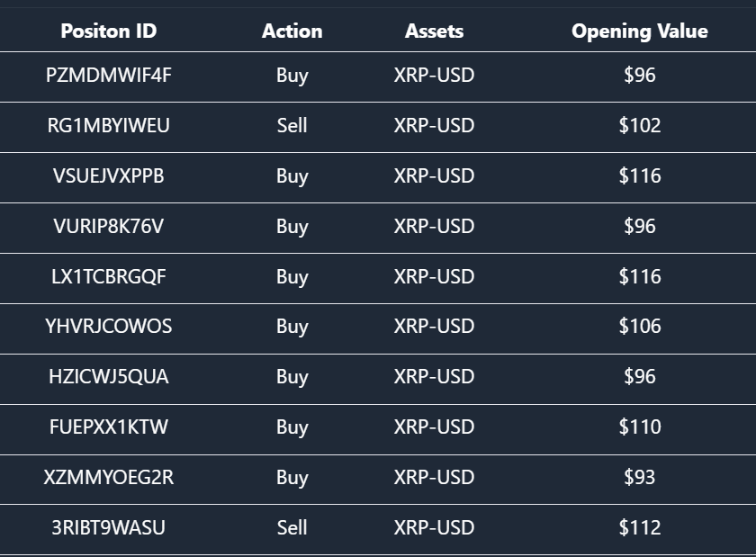This screenshot has width=756, height=557.
Task: Click position ID HZICWJ5QUA
Action: pyautogui.click(x=109, y=377)
